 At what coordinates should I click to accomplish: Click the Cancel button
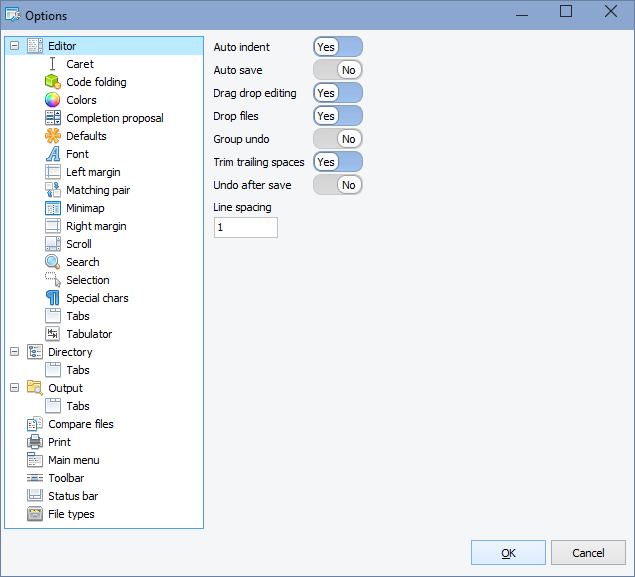click(588, 553)
